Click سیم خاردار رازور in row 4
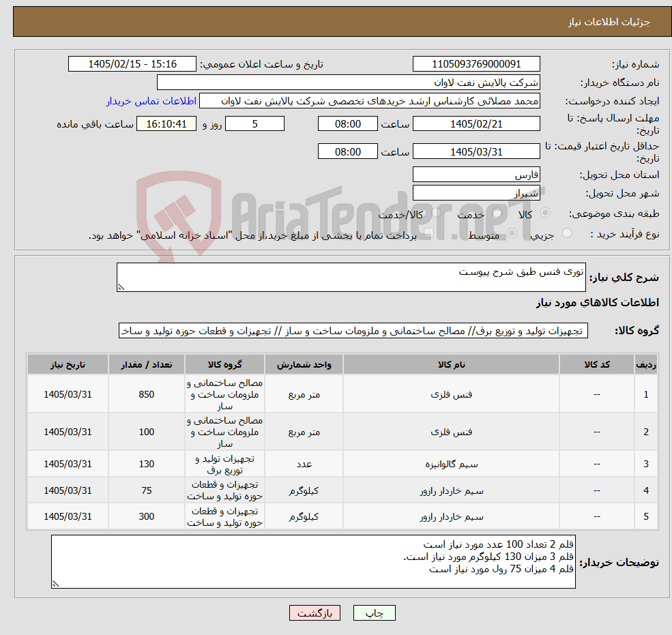This screenshot has height=635, width=672. pyautogui.click(x=451, y=490)
